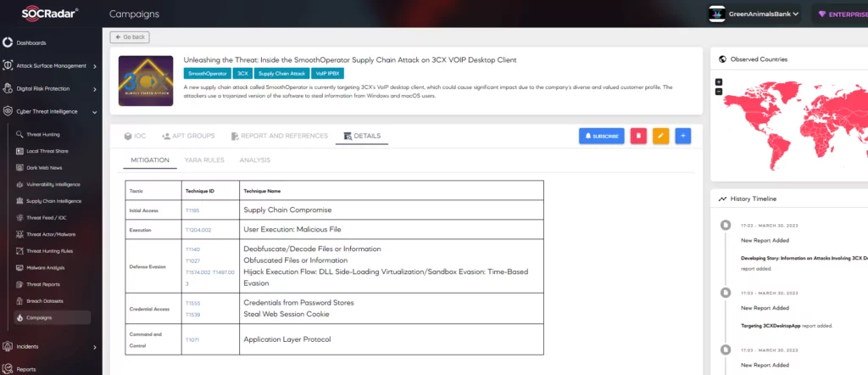The width and height of the screenshot is (868, 375).
Task: Open Report and References tab
Action: coord(280,136)
